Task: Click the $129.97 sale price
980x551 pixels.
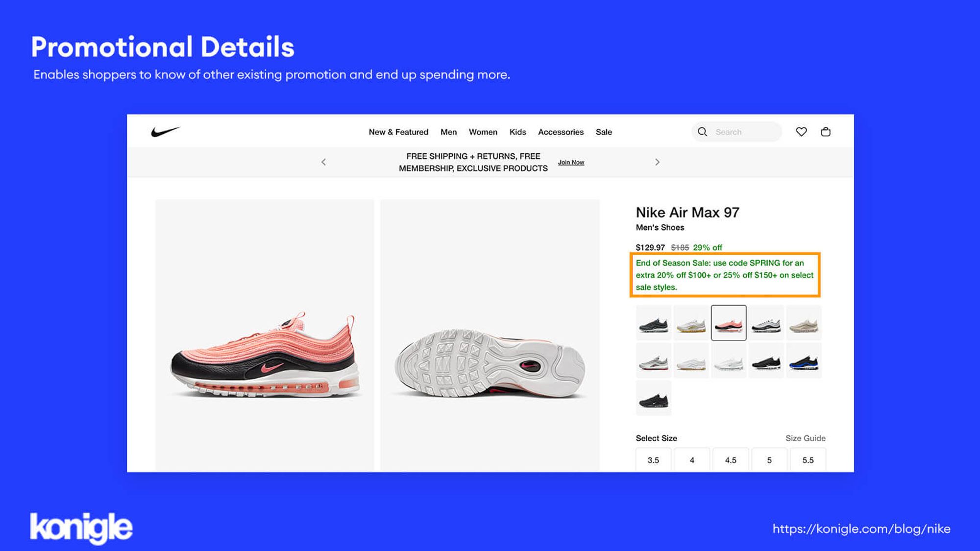Action: coord(650,248)
